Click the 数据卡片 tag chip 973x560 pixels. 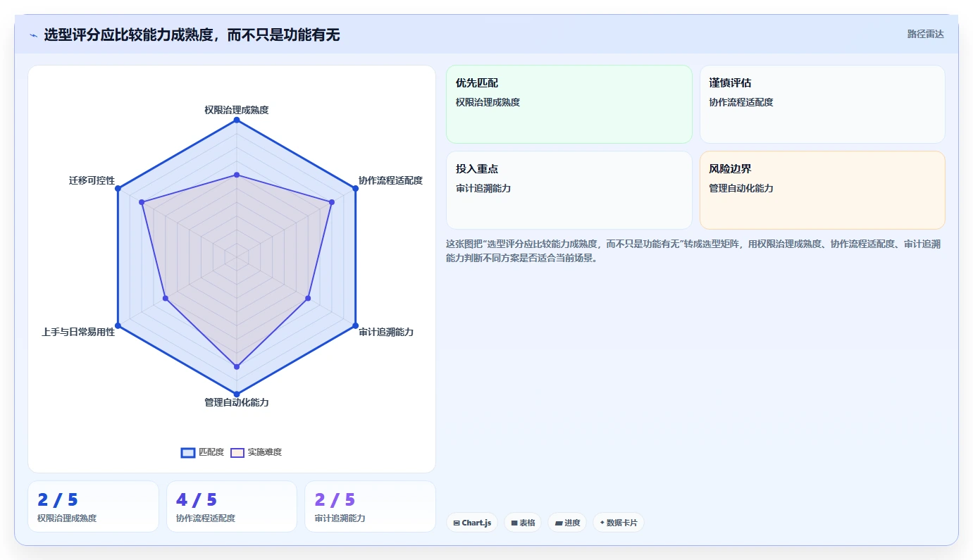point(619,523)
